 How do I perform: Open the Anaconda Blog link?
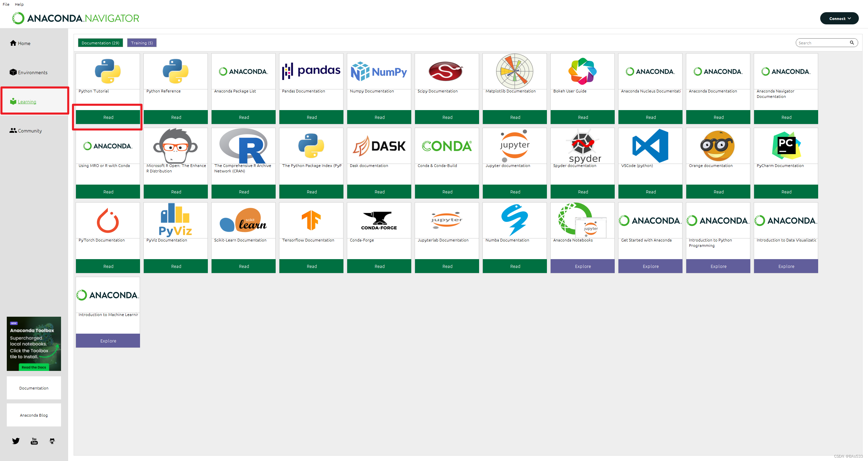point(34,415)
